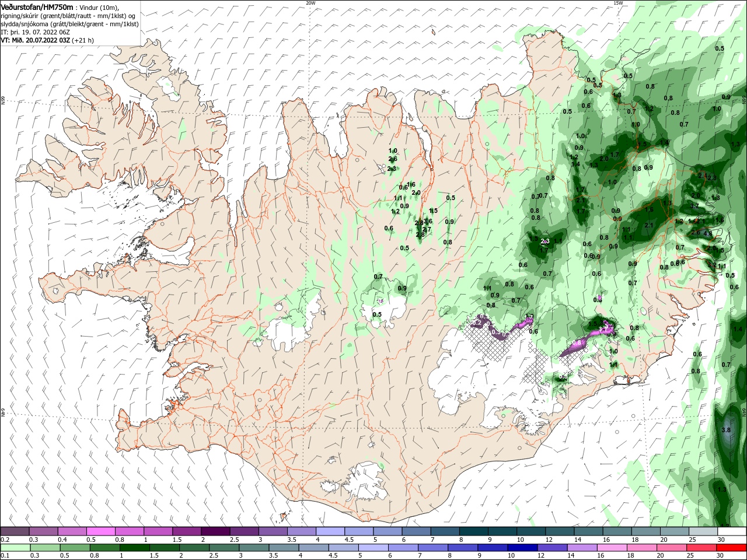747x560 pixels.
Task: Pick the 6 swatch in the rain scale
Action: click(x=403, y=548)
